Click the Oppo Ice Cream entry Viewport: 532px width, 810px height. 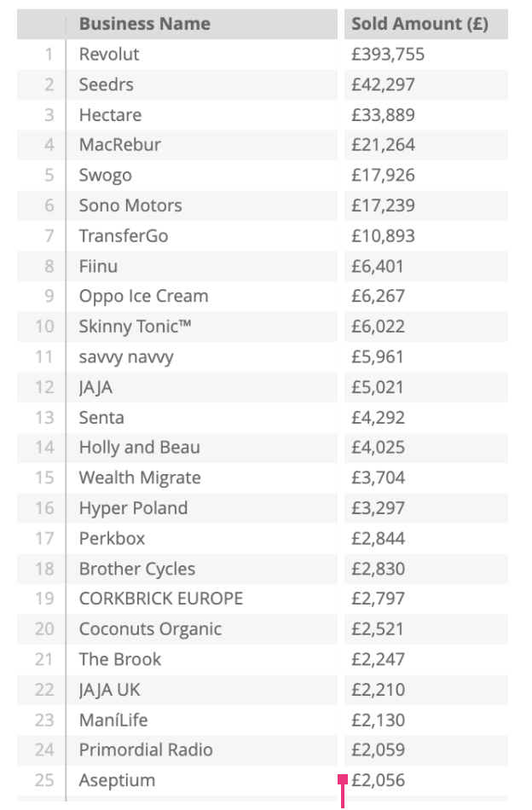tap(143, 296)
